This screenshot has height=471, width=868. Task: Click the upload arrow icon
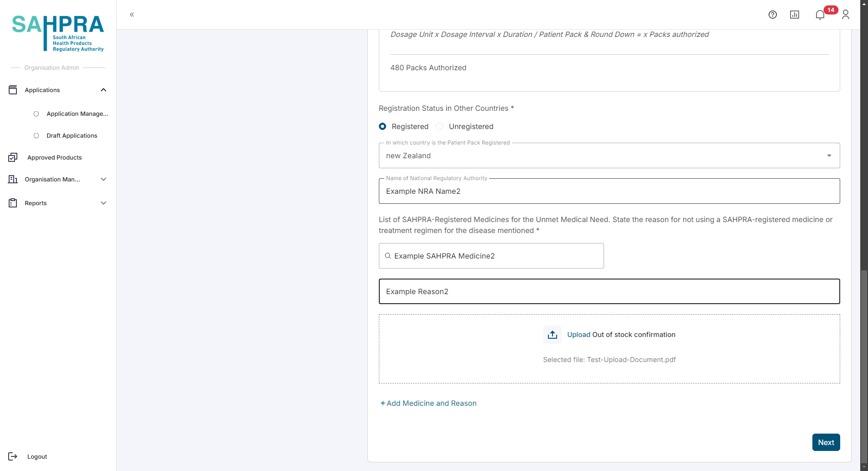552,335
